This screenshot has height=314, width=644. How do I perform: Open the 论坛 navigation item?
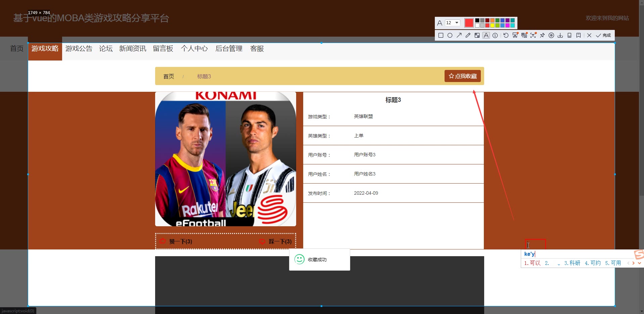[x=106, y=49]
